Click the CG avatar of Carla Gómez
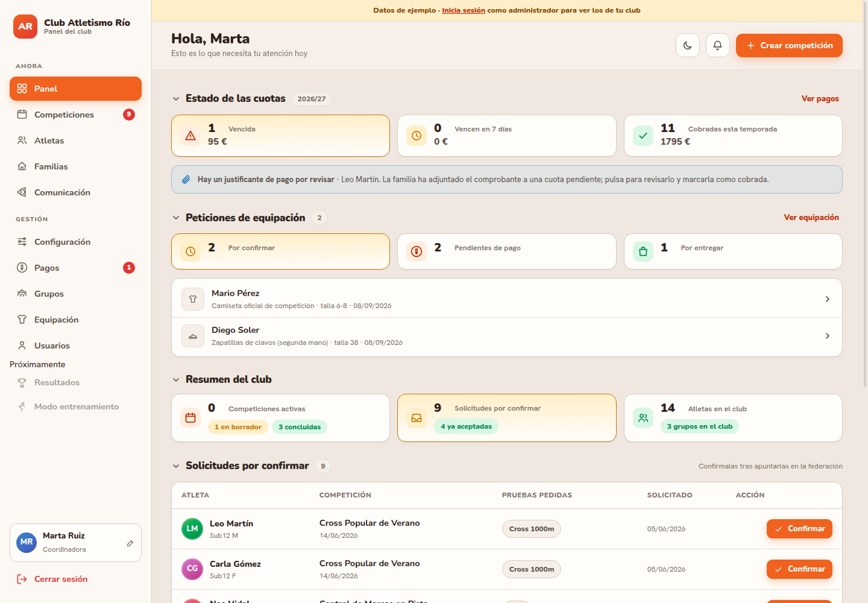 192,569
